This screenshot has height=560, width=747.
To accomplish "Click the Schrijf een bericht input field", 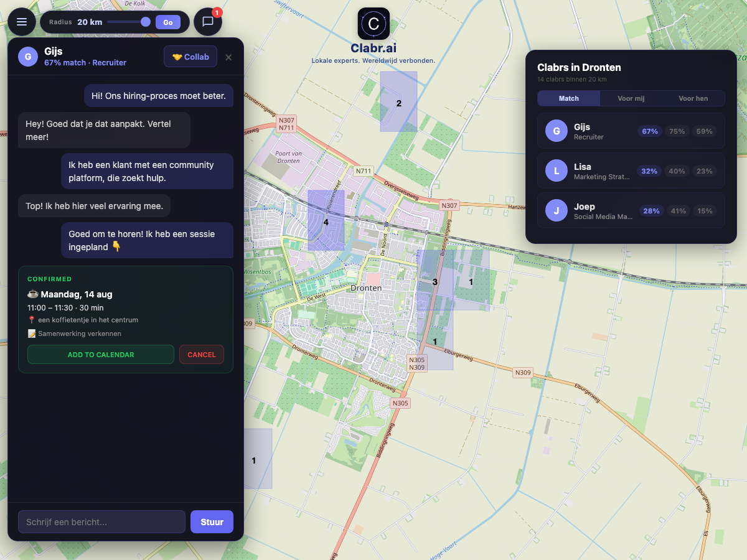I will pos(101,521).
